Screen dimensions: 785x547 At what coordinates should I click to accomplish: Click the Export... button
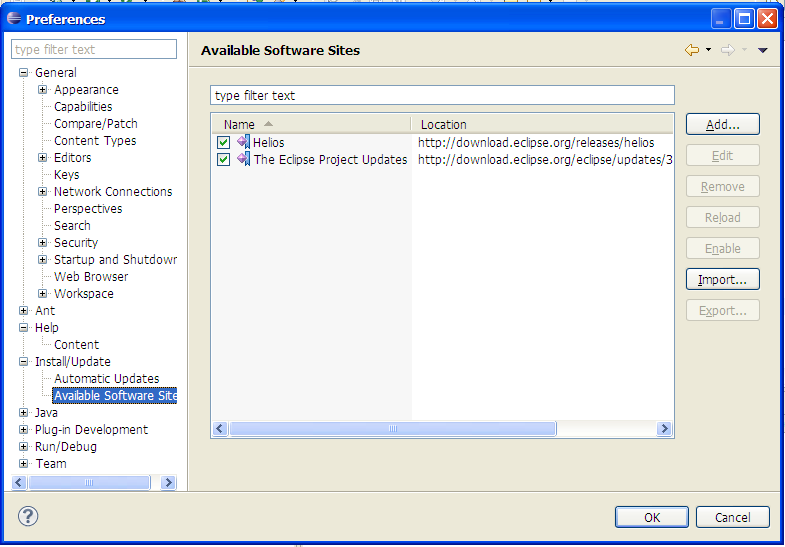722,311
